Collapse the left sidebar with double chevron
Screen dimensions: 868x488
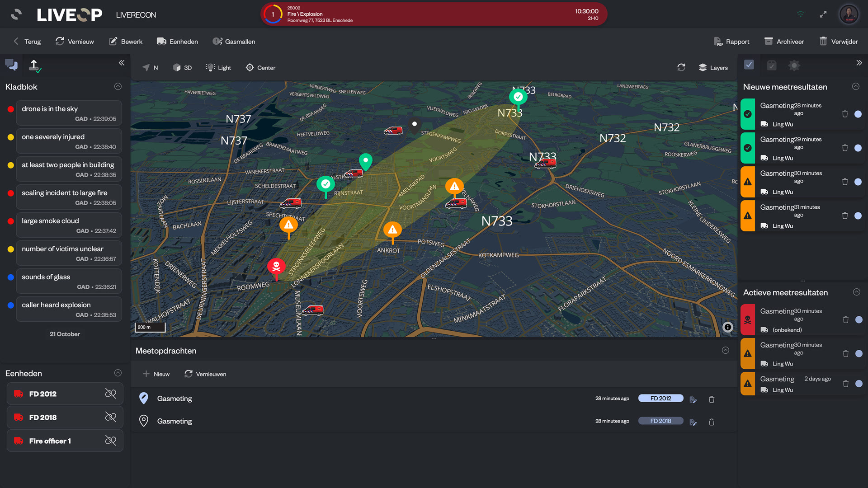122,63
